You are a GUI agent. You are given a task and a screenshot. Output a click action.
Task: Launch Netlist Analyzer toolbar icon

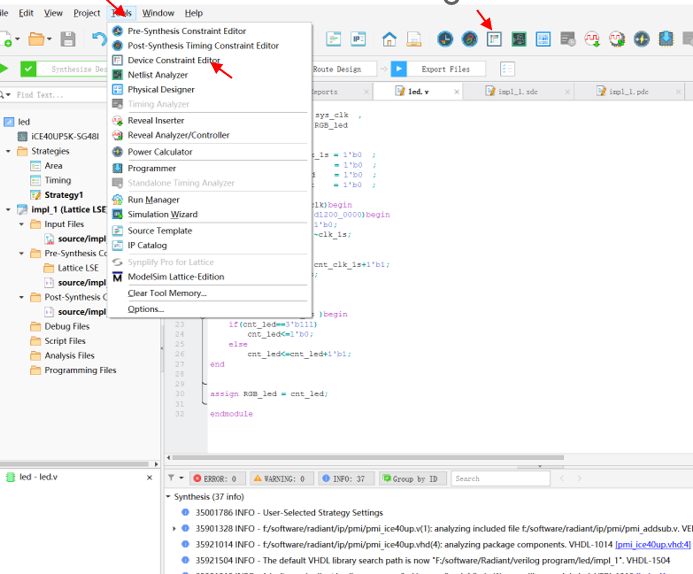519,39
